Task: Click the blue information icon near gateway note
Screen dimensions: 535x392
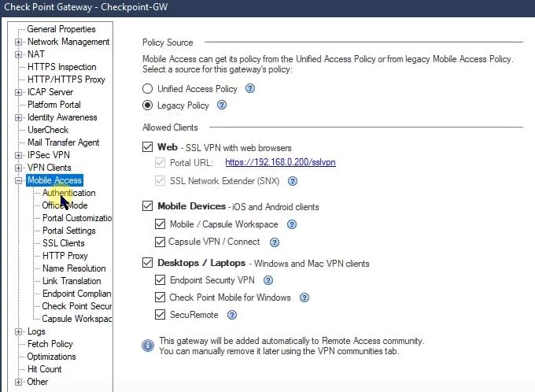Action: pyautogui.click(x=148, y=346)
